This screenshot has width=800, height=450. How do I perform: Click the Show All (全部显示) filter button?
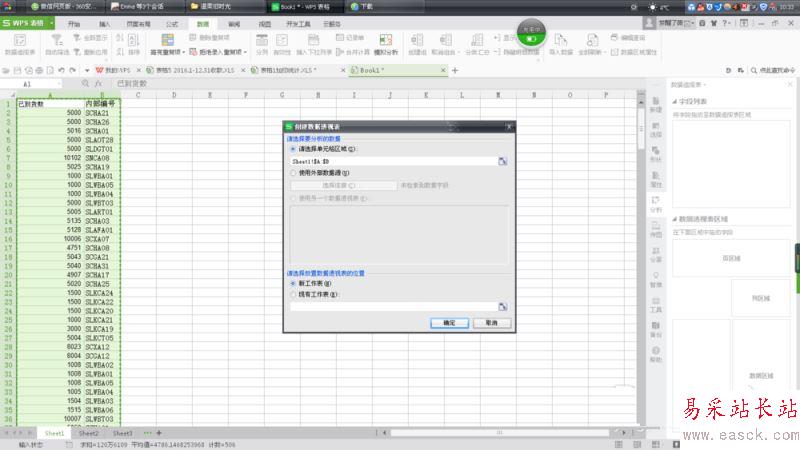click(x=91, y=37)
